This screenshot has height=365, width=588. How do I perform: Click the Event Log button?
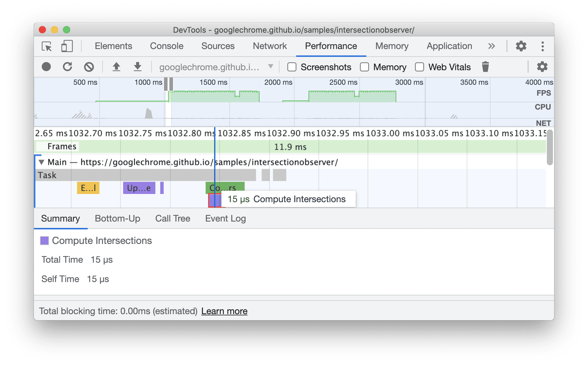[x=226, y=218]
